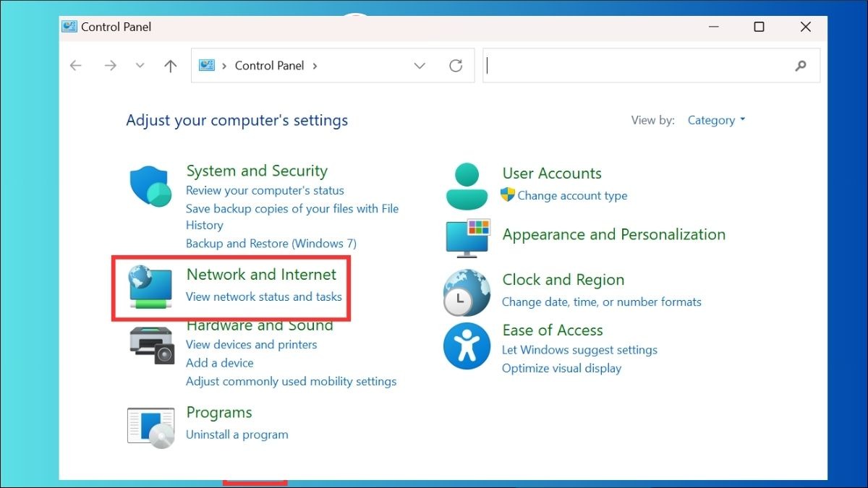Click the Add a device link
The height and width of the screenshot is (488, 868).
(220, 363)
